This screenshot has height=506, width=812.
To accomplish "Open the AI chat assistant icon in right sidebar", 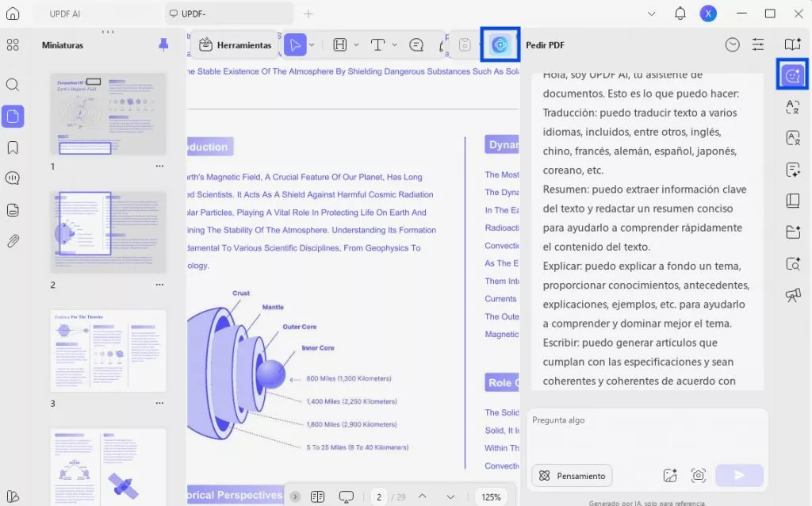I will (792, 75).
